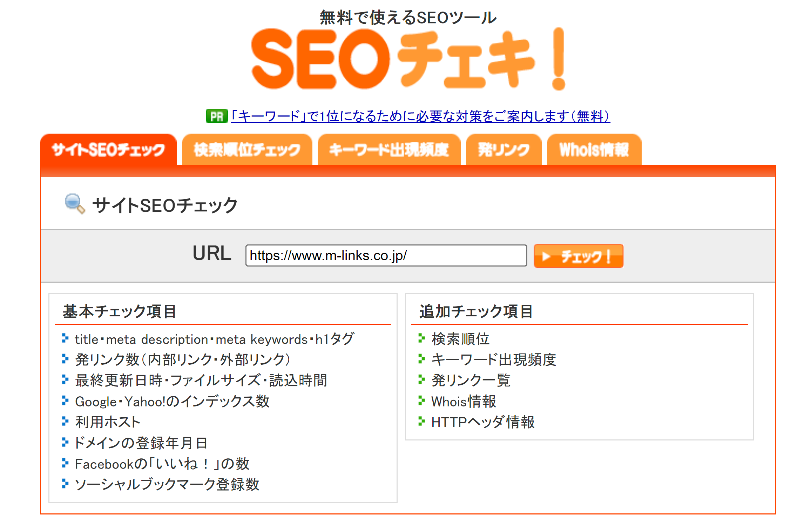Click the blue arrow bullet beside ドメインの登録年月日
The width and height of the screenshot is (811, 532).
(x=65, y=442)
